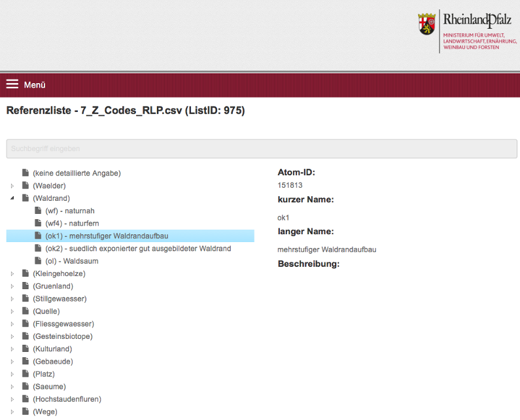The image size is (520, 420).
Task: Select the (Hochstaudenfluren) category
Action: point(67,399)
